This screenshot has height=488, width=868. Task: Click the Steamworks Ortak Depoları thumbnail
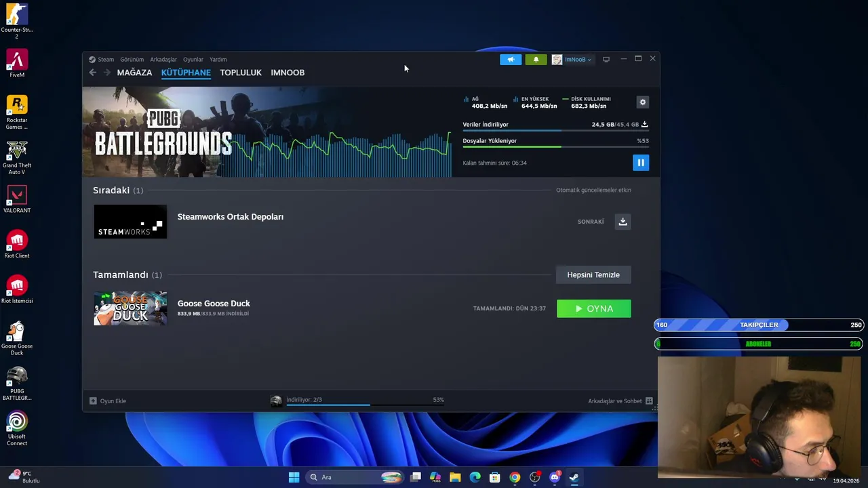tap(130, 222)
